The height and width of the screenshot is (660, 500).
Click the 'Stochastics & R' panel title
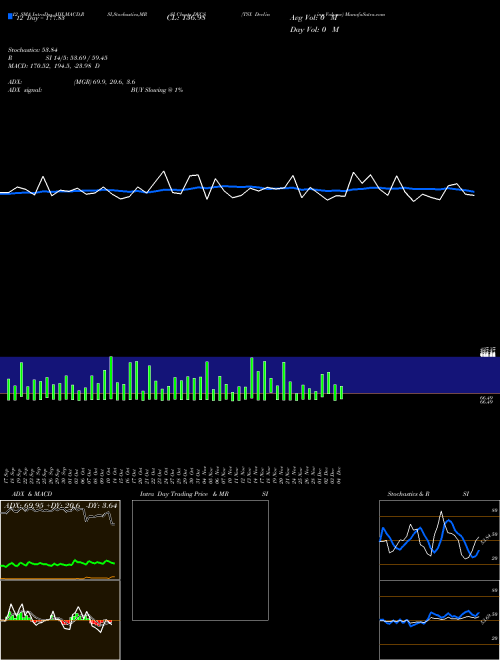tap(408, 494)
